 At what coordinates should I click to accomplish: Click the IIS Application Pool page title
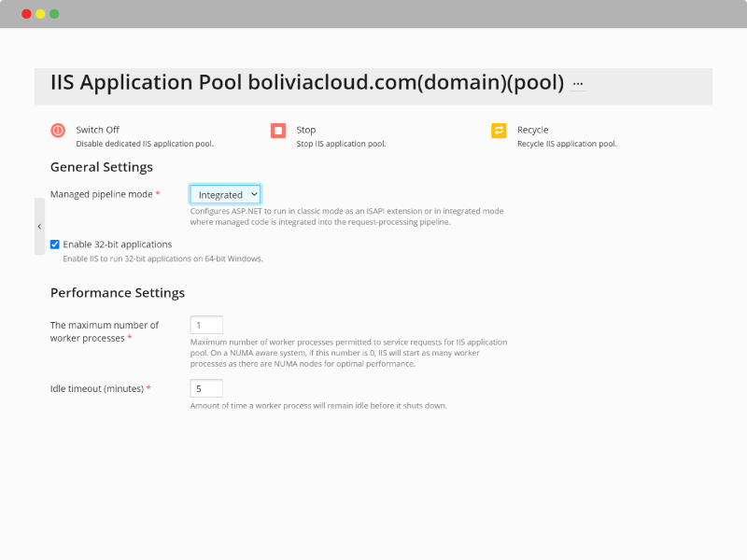point(307,82)
